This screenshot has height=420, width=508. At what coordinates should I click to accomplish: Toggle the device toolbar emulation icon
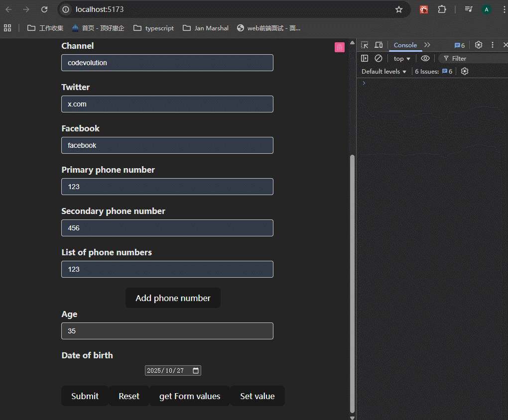[x=379, y=45]
